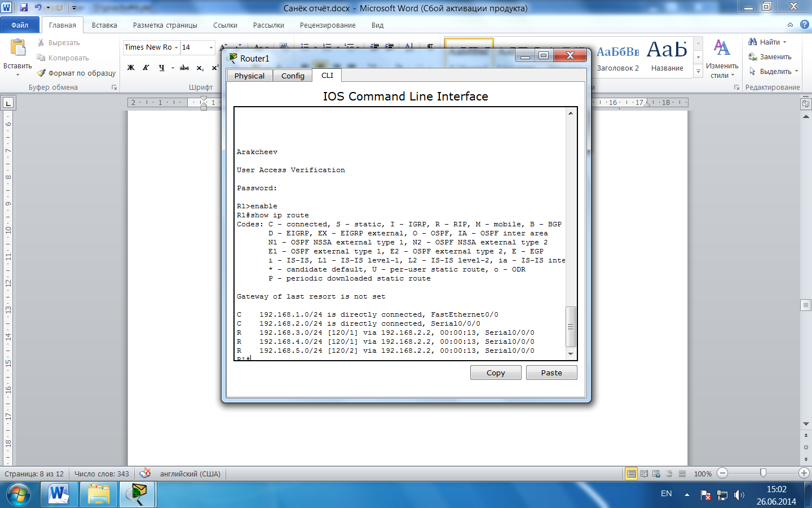Open the Рецензирование tab
Screen dimensions: 812x508
click(328, 25)
